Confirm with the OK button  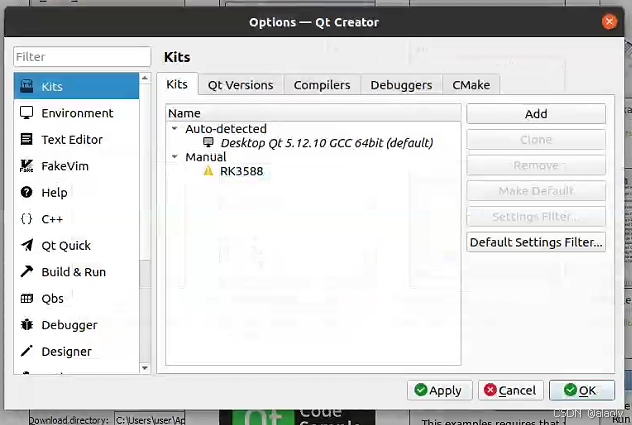pyautogui.click(x=582, y=390)
